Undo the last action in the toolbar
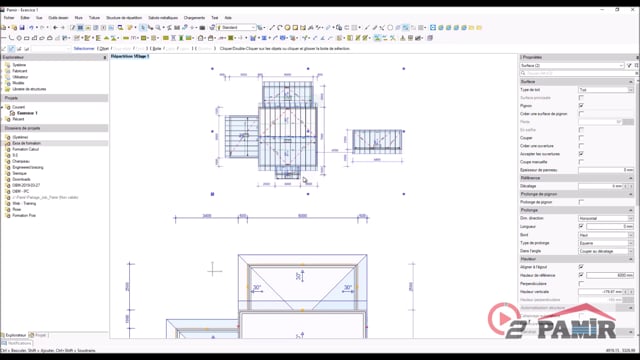640x360 pixels. pyautogui.click(x=31, y=28)
